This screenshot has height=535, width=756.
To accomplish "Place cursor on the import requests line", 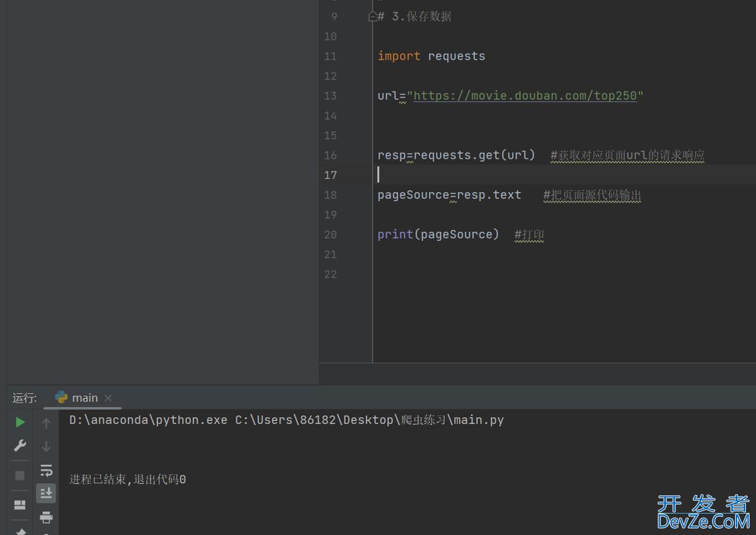I will (x=432, y=56).
